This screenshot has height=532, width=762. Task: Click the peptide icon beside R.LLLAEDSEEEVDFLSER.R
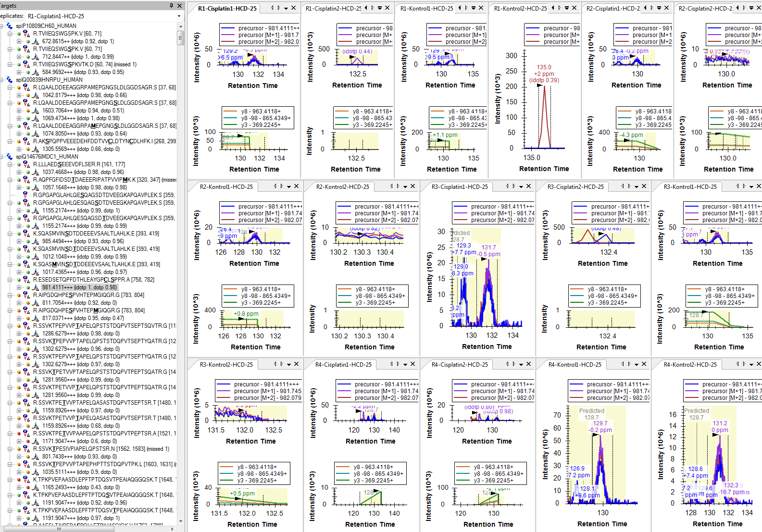[26, 164]
